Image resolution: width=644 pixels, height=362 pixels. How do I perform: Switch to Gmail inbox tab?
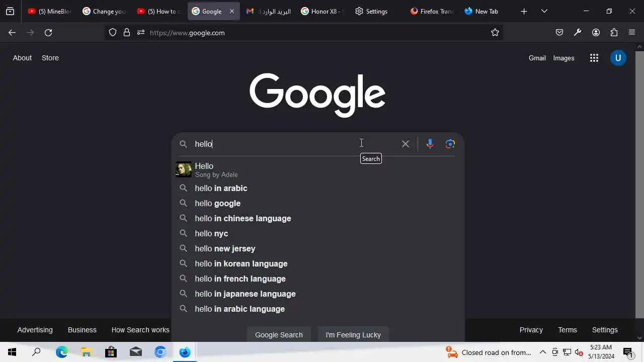pyautogui.click(x=268, y=11)
